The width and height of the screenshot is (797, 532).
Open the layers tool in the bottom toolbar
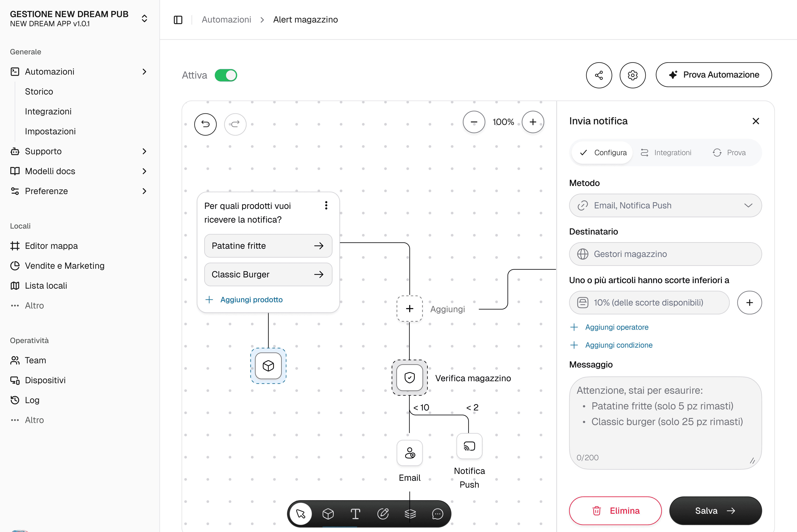pos(410,514)
